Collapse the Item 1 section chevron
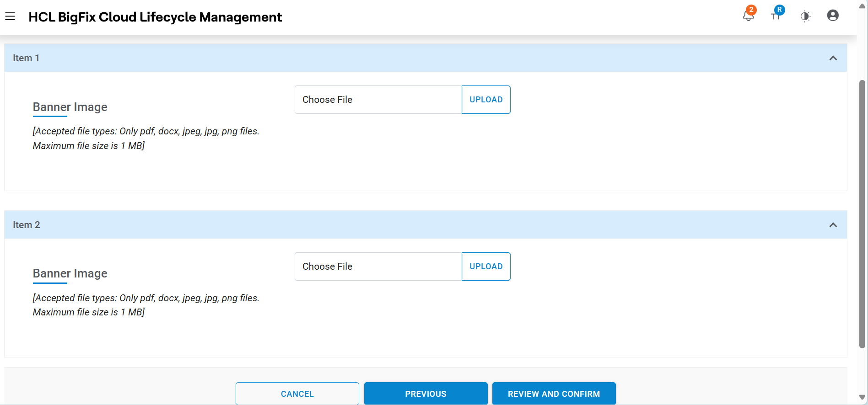Image resolution: width=868 pixels, height=405 pixels. pos(833,58)
